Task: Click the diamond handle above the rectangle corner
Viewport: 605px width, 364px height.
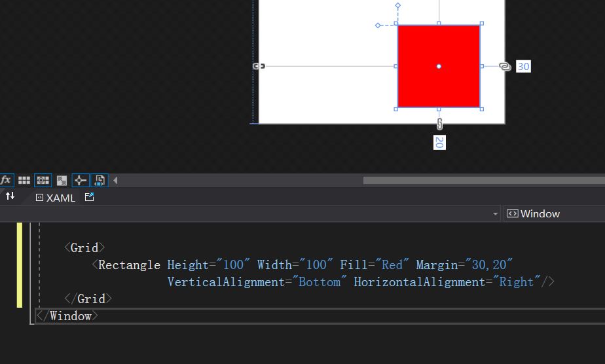Action: (x=398, y=6)
